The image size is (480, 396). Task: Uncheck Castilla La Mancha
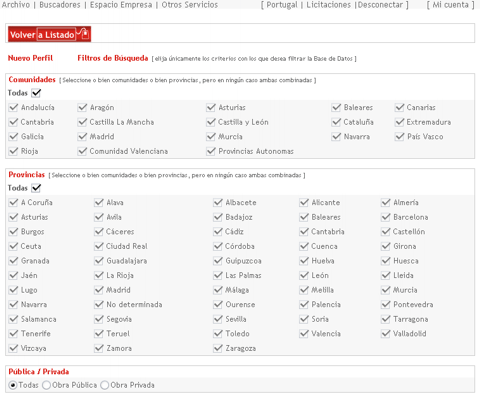(x=82, y=122)
